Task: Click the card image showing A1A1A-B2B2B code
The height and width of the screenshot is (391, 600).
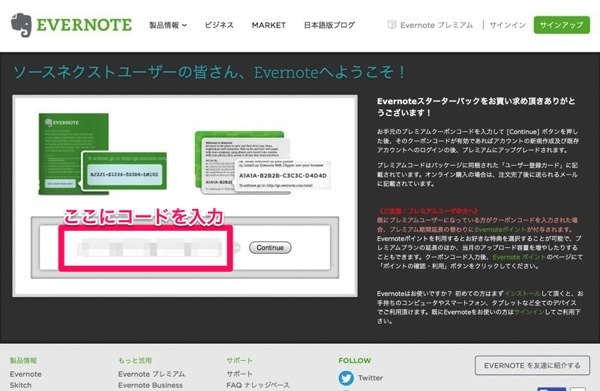Action: pyautogui.click(x=262, y=162)
